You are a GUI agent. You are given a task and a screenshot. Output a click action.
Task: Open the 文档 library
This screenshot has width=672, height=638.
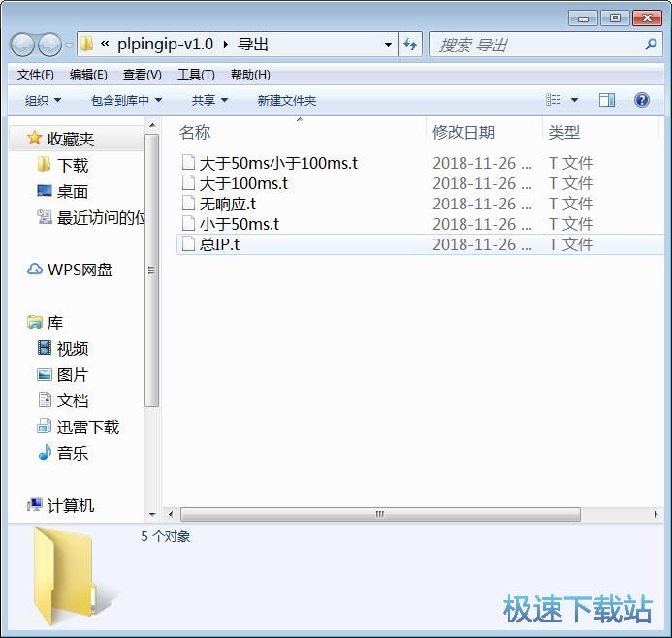click(73, 400)
